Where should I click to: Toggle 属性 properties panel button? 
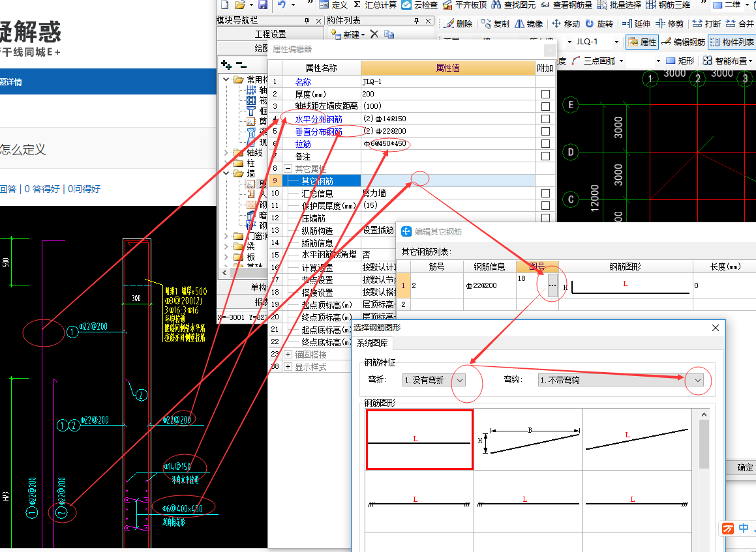643,42
